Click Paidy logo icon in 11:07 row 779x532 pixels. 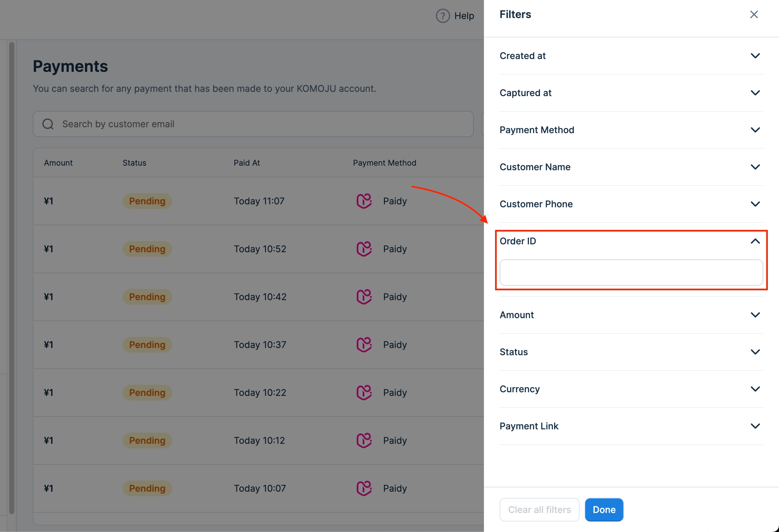(x=364, y=201)
